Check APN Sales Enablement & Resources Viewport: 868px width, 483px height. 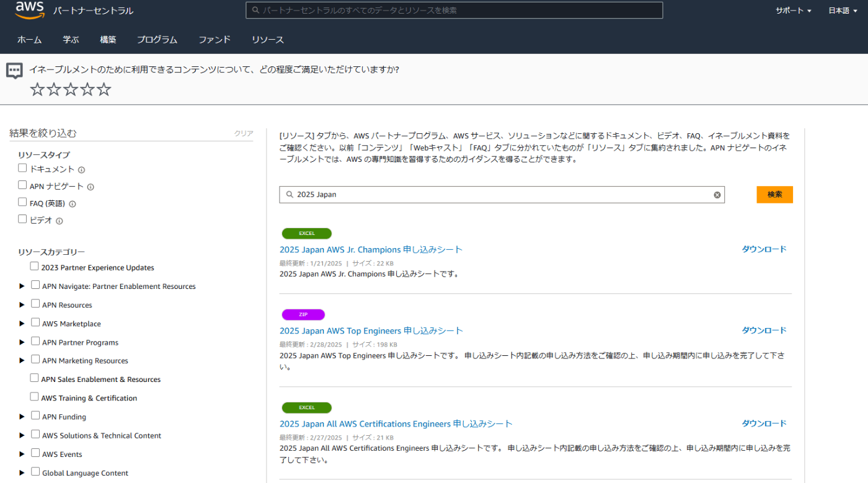34,378
